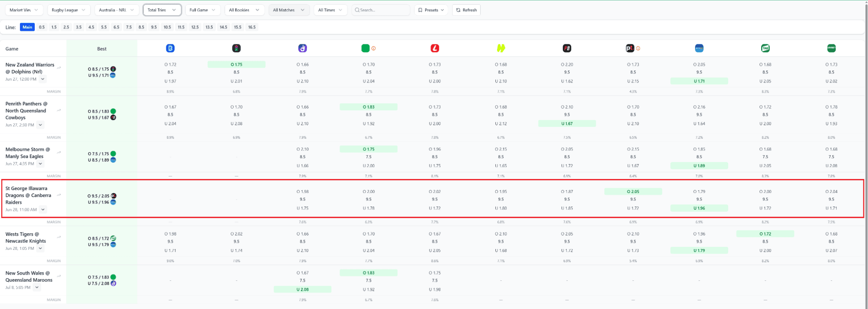Click the neon yellow bookmaker icon header

point(501,48)
